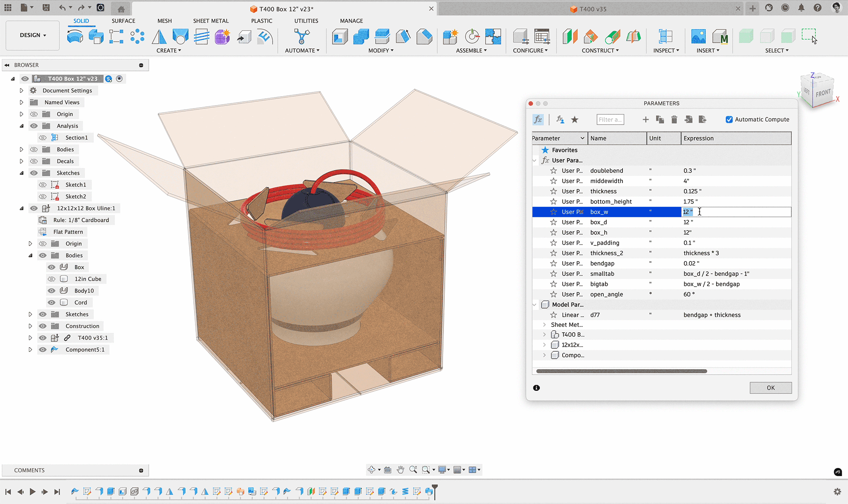Screen dimensions: 848x504
Task: Click the Extrude tool icon in toolbar
Action: tap(96, 37)
